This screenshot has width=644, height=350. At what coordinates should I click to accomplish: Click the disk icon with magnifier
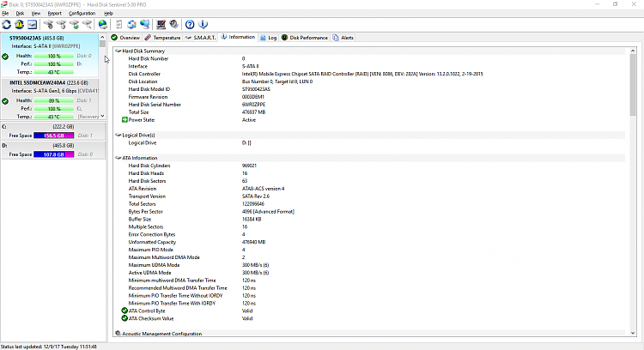pyautogui.click(x=87, y=25)
